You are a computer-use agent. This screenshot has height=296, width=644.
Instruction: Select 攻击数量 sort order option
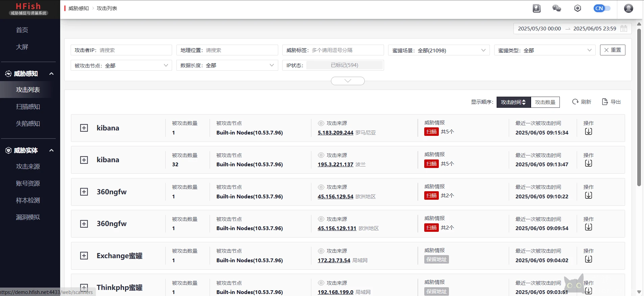click(x=545, y=102)
